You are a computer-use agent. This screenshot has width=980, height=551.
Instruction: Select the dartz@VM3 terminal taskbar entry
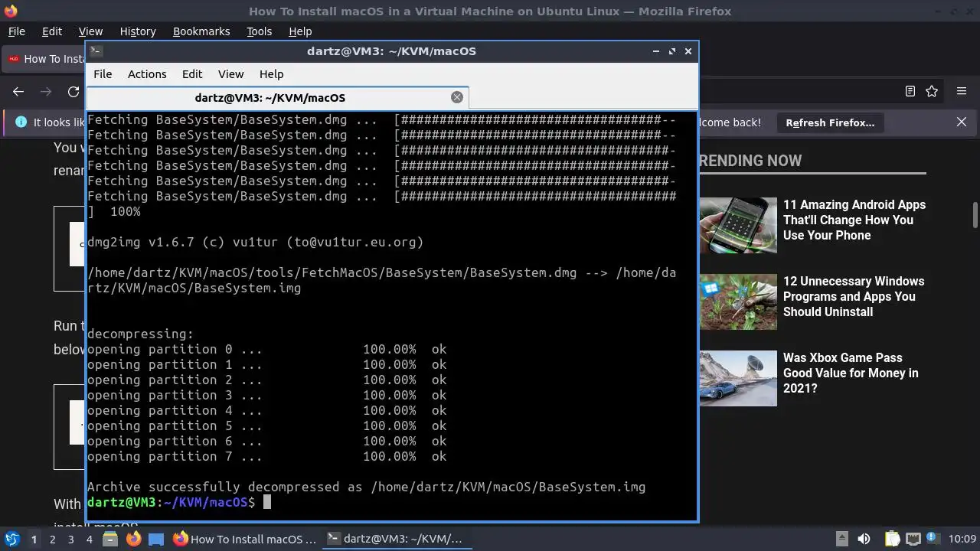(395, 539)
